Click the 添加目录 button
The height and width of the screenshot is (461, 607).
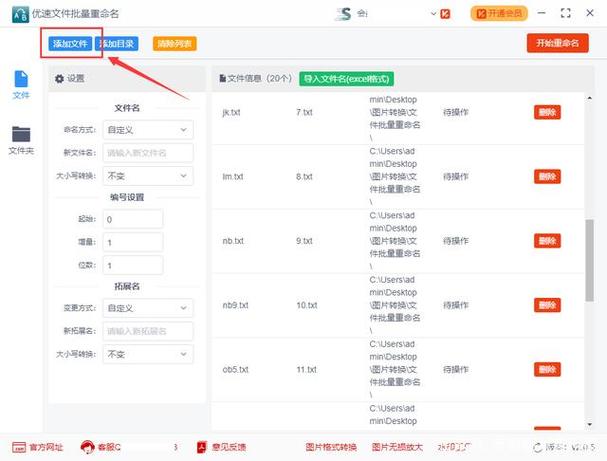[x=117, y=44]
